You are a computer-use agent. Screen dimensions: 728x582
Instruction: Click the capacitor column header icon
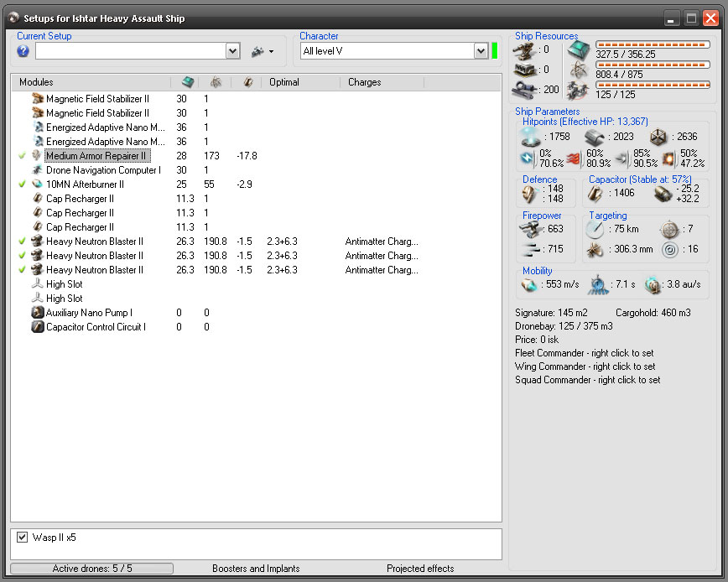(248, 82)
